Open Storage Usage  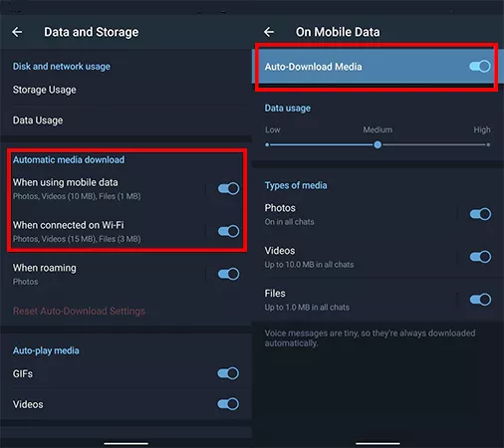[x=126, y=90]
